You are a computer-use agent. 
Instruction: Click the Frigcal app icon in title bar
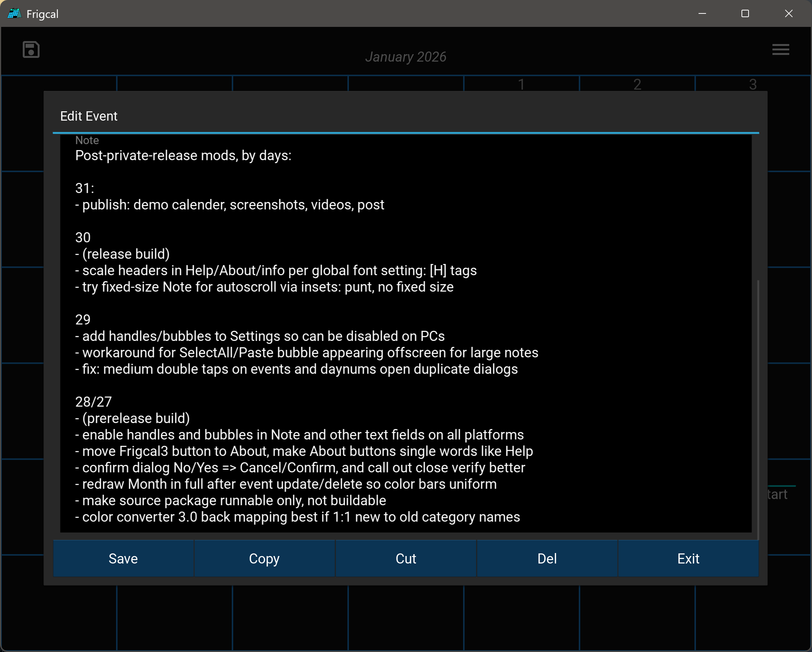[14, 14]
